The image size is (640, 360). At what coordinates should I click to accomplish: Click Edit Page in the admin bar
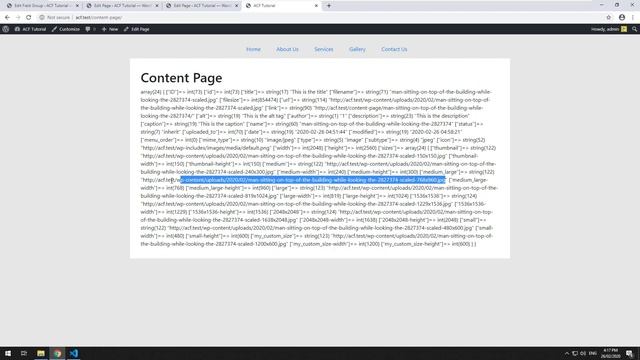(137, 29)
